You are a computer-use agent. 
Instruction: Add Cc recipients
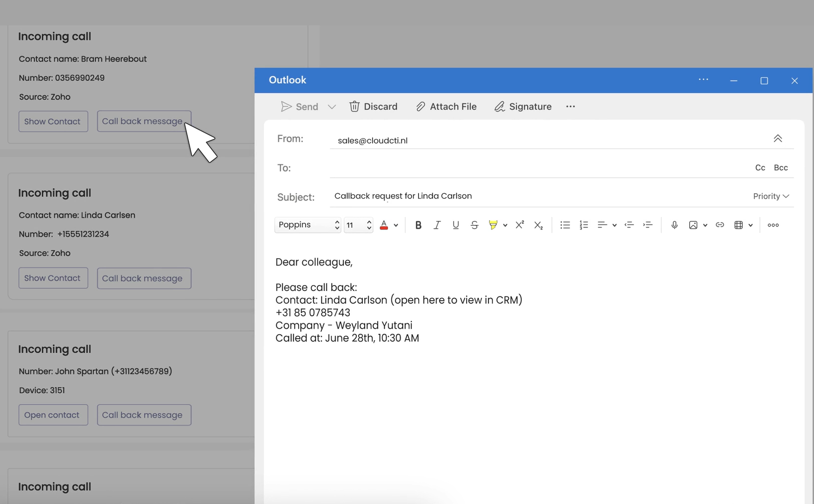coord(760,168)
